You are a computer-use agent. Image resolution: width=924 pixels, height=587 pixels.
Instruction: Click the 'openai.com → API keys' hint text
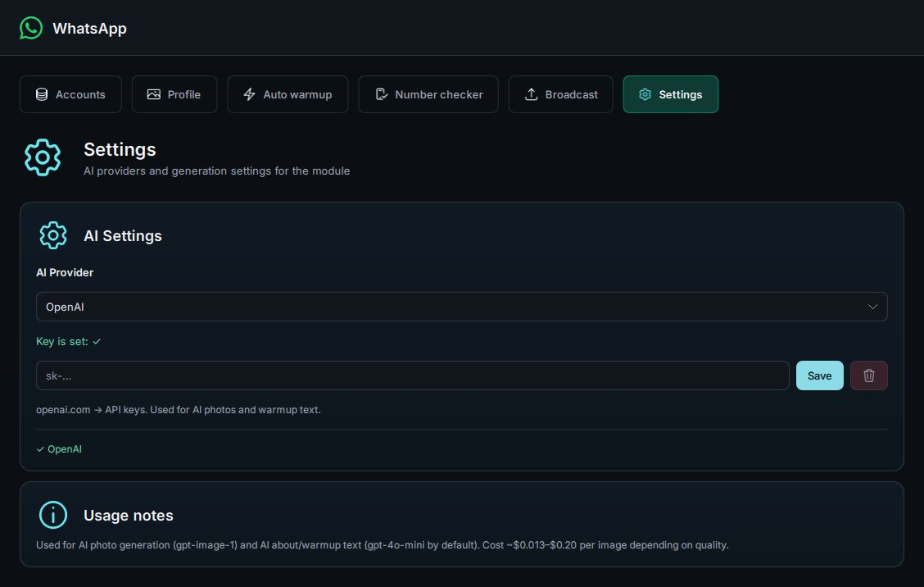point(178,409)
